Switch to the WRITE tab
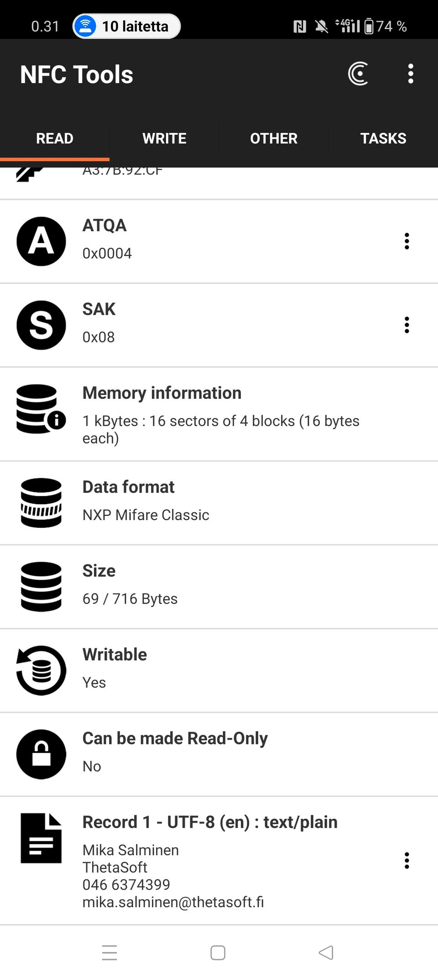The height and width of the screenshot is (980, 438). click(164, 138)
